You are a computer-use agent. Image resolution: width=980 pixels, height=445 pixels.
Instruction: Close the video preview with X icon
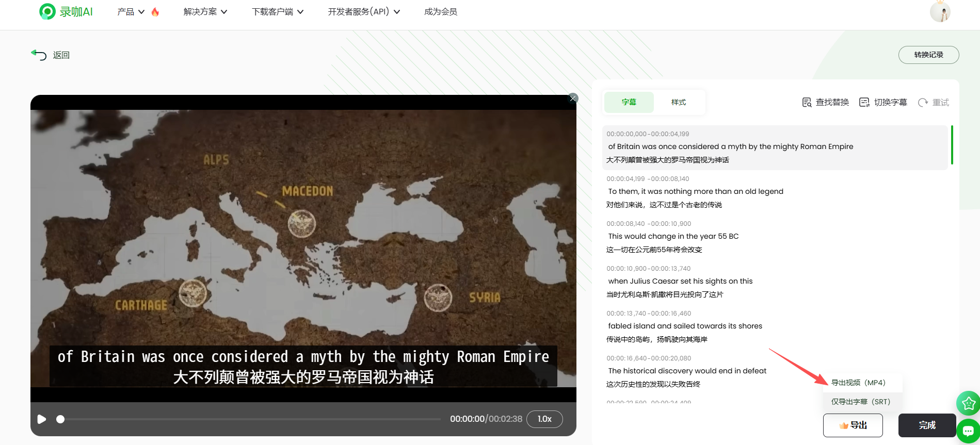(573, 98)
